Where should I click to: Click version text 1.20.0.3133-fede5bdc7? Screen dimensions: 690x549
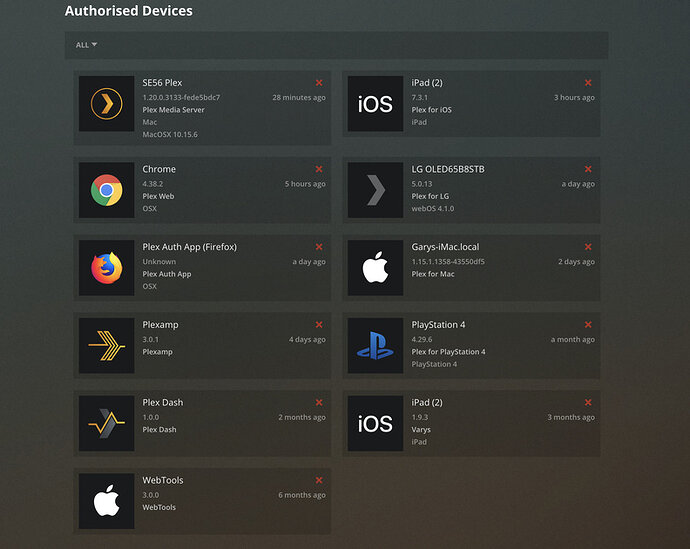(181, 97)
